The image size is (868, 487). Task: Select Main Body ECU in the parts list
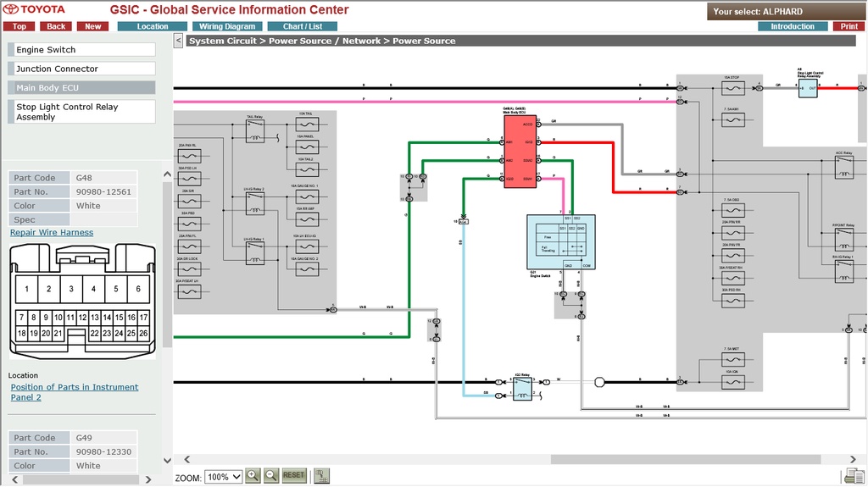(81, 87)
